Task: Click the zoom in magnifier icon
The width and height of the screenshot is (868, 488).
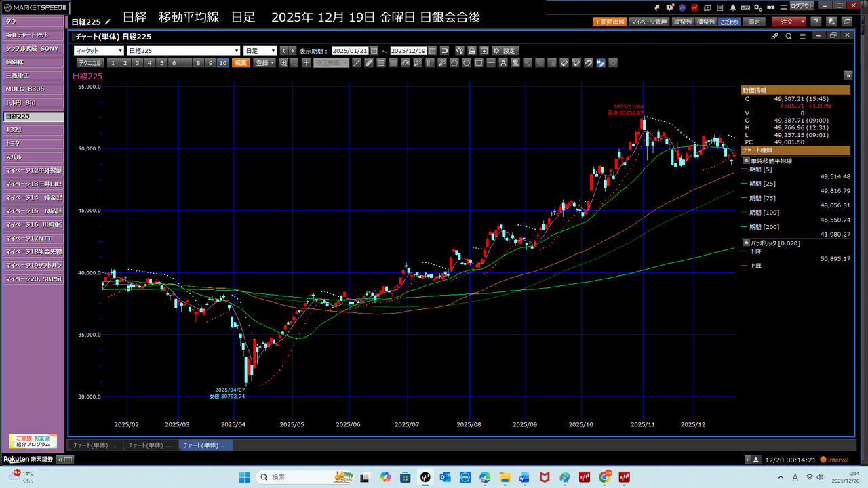Action: [x=283, y=63]
